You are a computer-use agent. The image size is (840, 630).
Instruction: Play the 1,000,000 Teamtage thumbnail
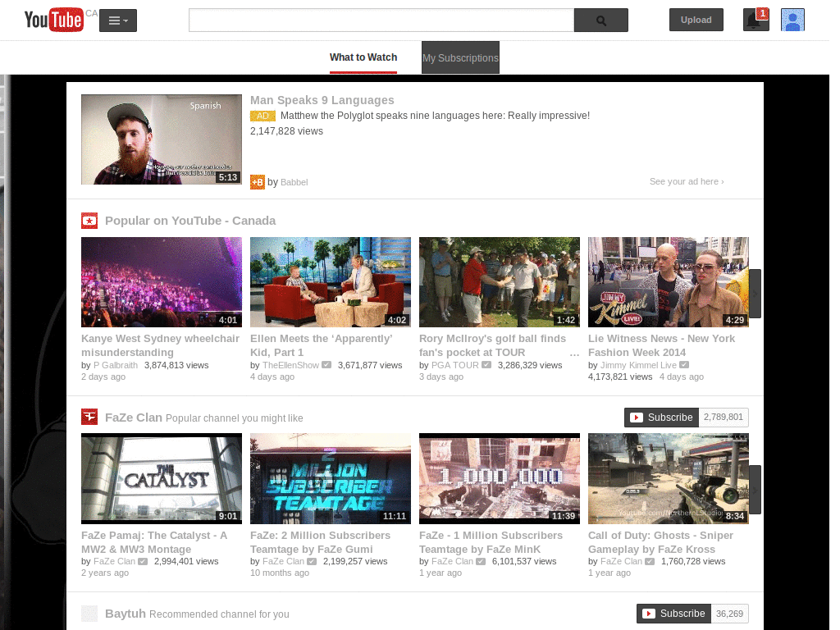pos(500,478)
